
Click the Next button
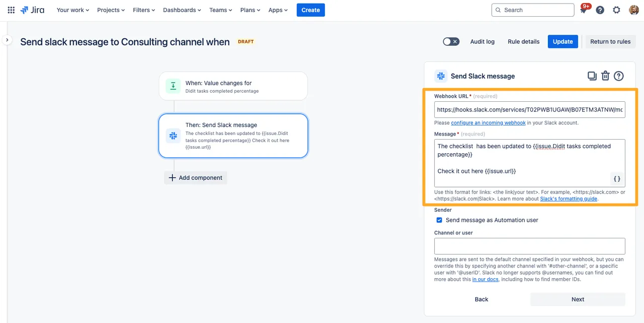(578, 299)
